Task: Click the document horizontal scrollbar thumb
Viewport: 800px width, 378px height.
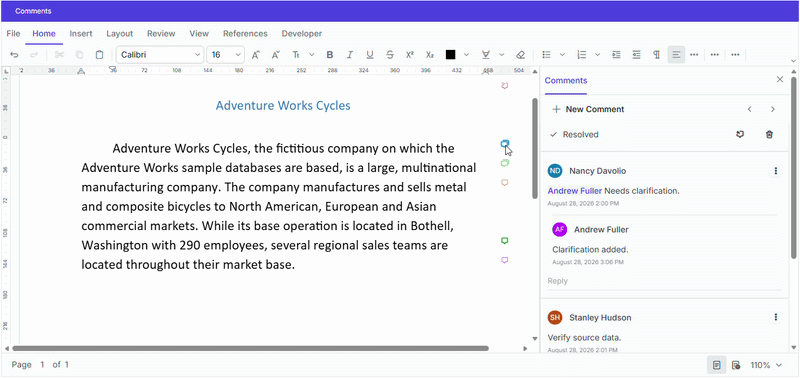Action: tap(251, 348)
